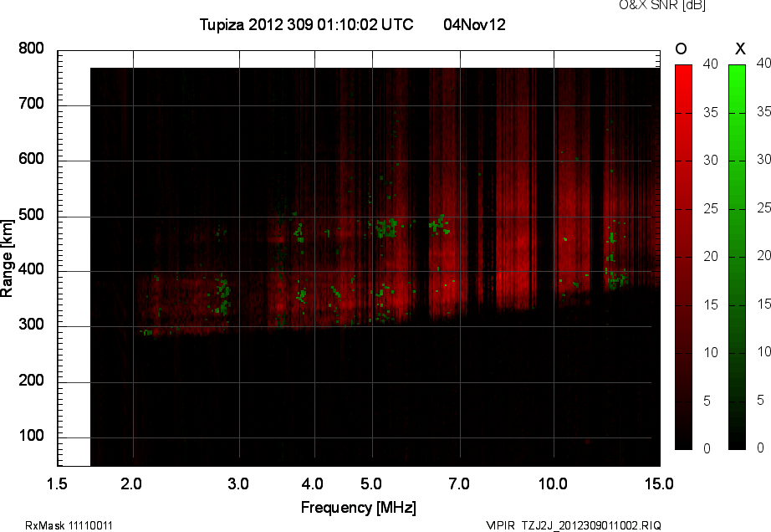Click the range axis tick '400'
The height and width of the screenshot is (532, 771).
point(31,269)
